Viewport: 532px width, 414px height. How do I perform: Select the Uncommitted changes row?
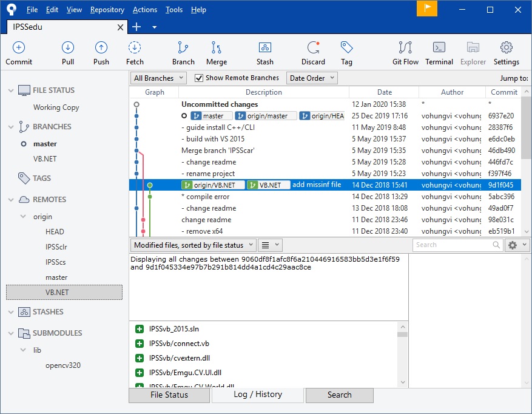325,104
